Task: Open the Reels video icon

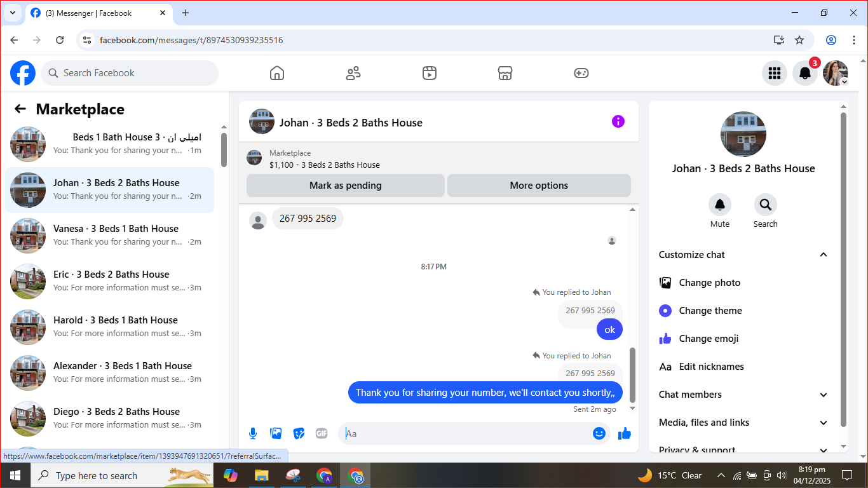Action: click(430, 73)
